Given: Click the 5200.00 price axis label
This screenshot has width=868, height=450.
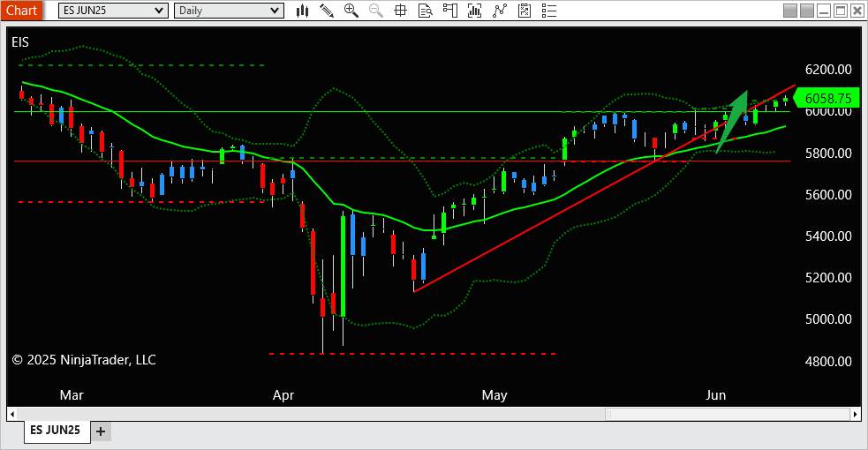Looking at the screenshot, I should 828,278.
